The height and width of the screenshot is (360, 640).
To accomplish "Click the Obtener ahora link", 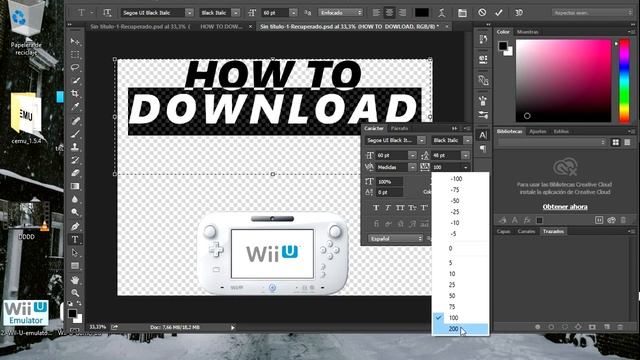I will pyautogui.click(x=565, y=207).
